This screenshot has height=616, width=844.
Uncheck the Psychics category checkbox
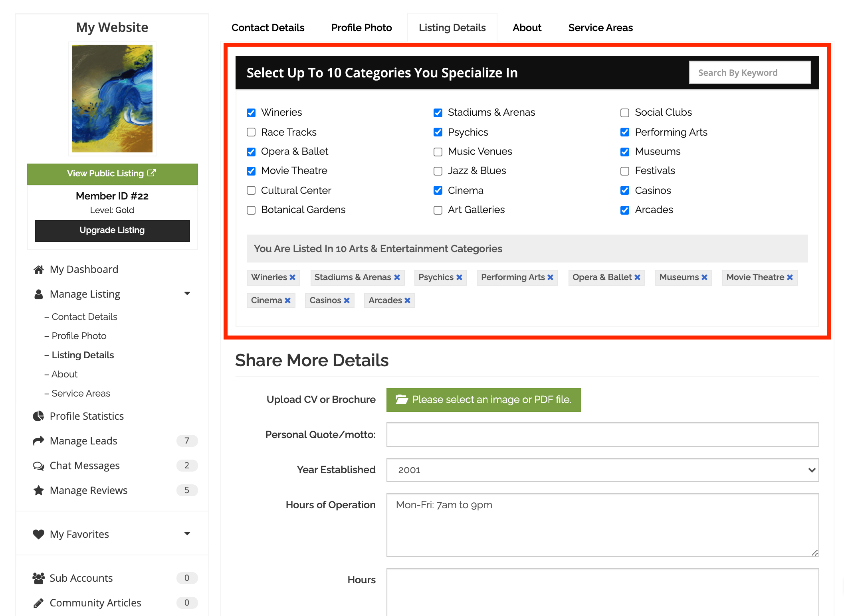tap(438, 132)
